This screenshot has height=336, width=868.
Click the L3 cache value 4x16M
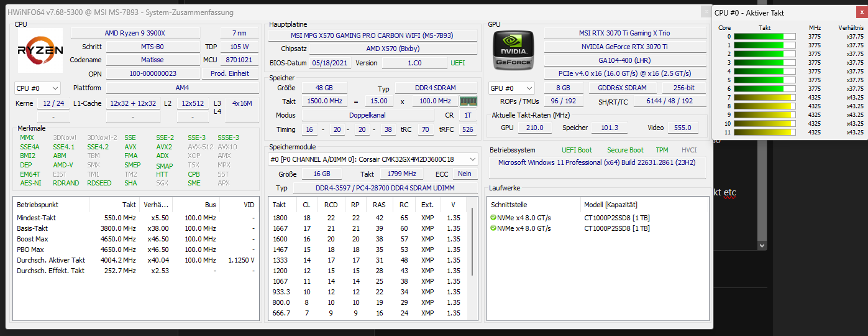(x=242, y=103)
